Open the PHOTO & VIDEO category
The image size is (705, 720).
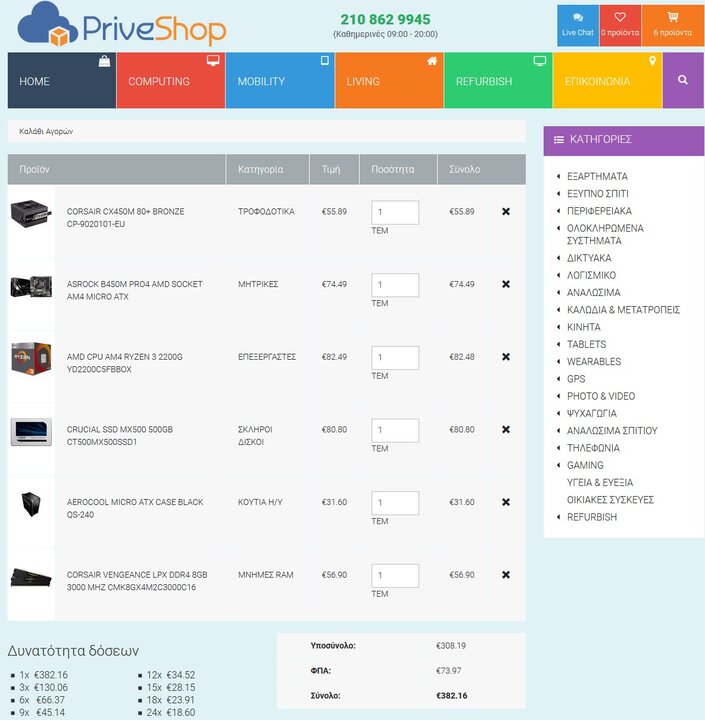[601, 396]
